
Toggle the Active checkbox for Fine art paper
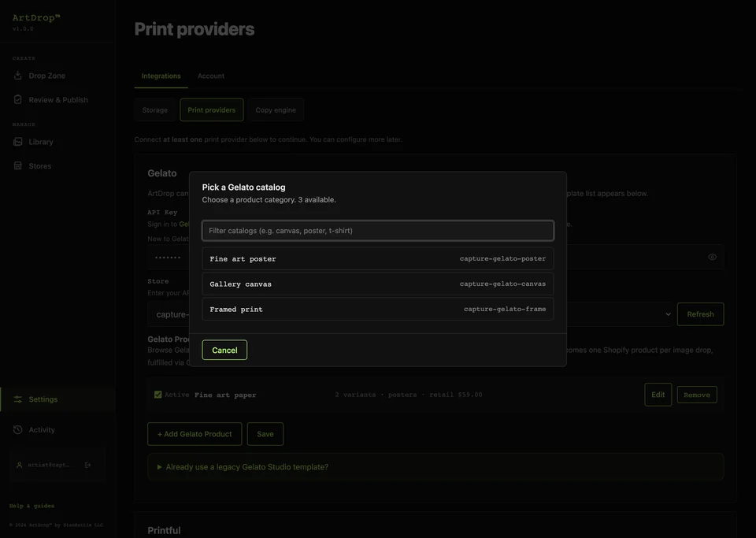tap(157, 395)
